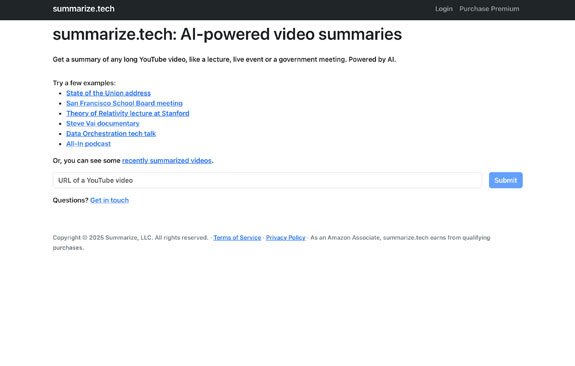Click the copyright 2025 Summarize, LLC text

click(x=130, y=238)
